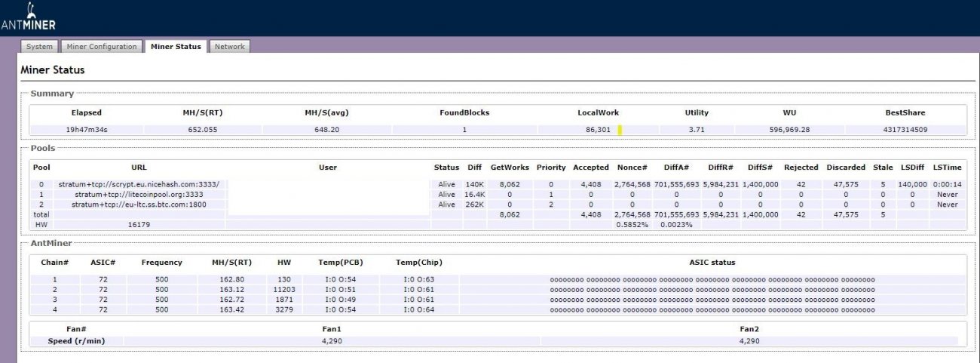Click the Antminer logo
Screen dimensions: 980x363
28,17
